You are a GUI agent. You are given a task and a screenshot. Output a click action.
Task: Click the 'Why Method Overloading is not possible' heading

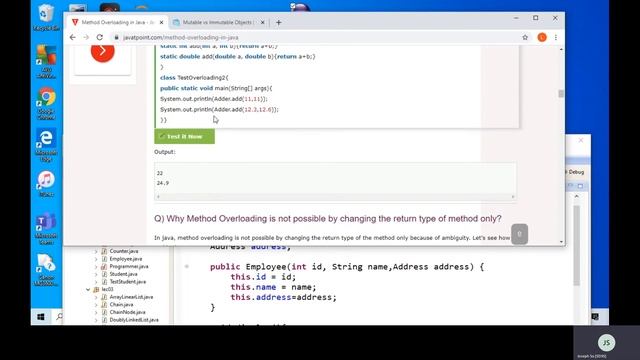(328, 219)
